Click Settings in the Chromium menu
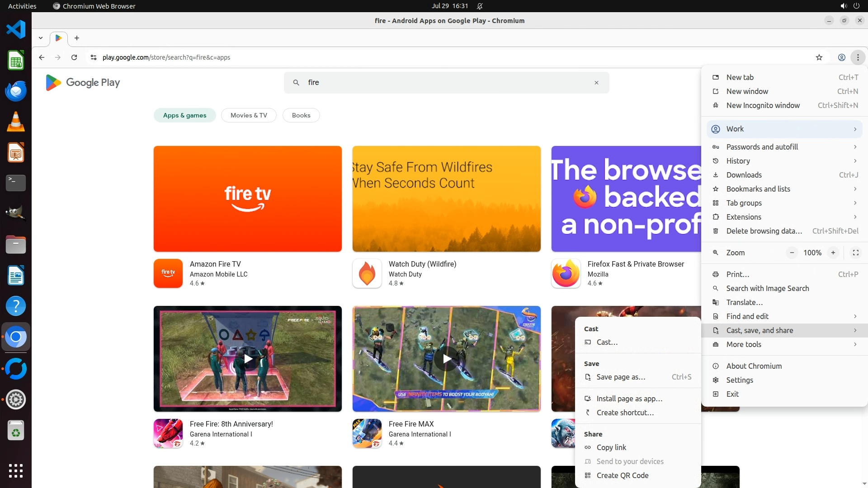868x488 pixels. pos(740,380)
